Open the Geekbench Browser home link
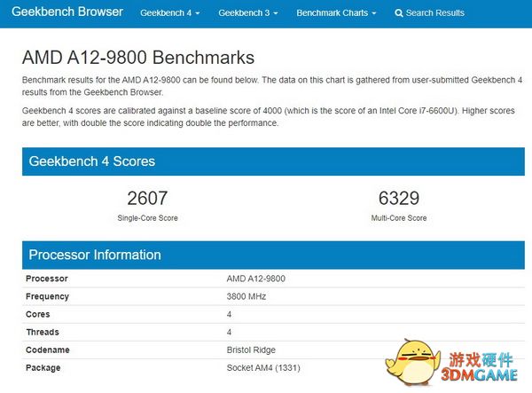Screen dimensions: 532x393 pyautogui.click(x=67, y=12)
